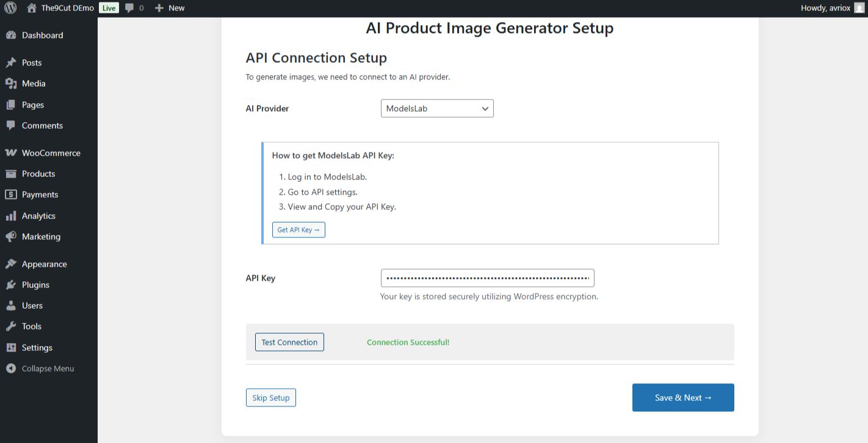Screen dimensions: 868x443
Task: Click the comments bubble icon in admin bar
Action: [129, 8]
